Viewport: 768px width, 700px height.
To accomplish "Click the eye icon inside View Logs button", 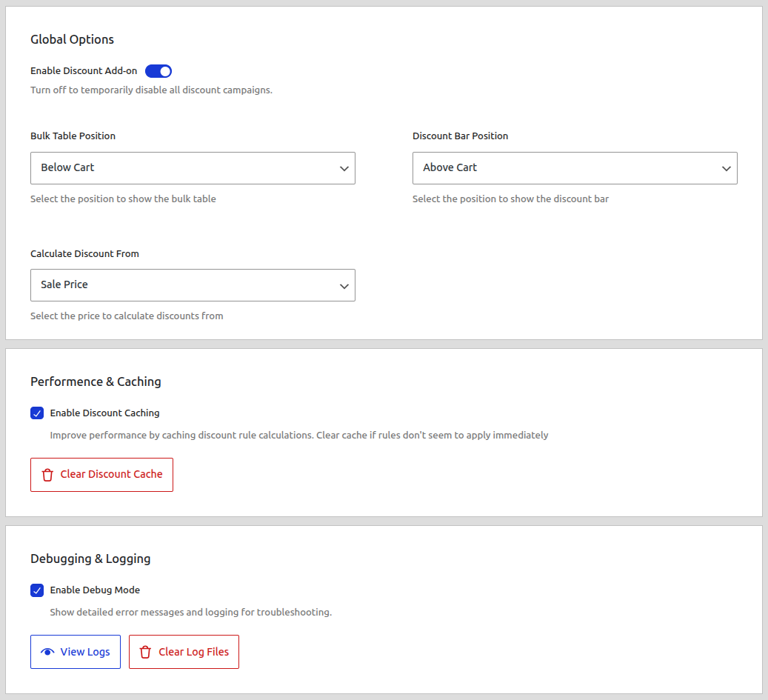I will (47, 651).
